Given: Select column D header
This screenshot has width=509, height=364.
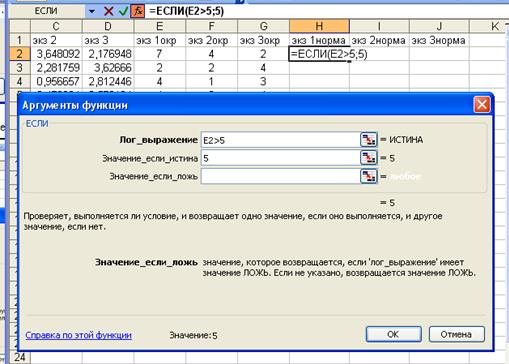Looking at the screenshot, I should [108, 26].
